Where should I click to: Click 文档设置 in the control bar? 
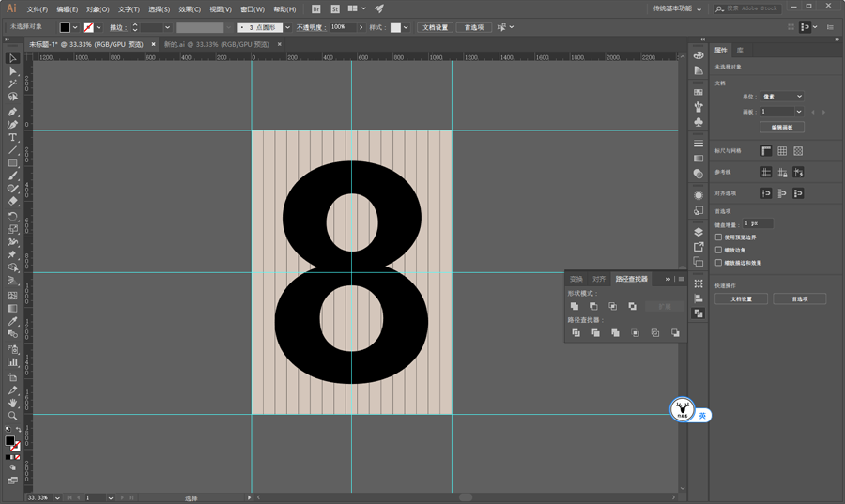pyautogui.click(x=435, y=27)
